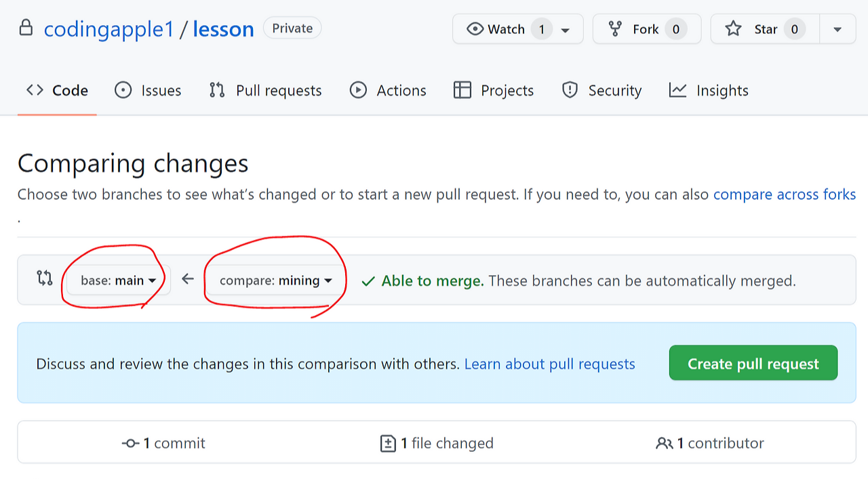Click the Fork button
Screen dimensions: 868x479
[x=647, y=29]
